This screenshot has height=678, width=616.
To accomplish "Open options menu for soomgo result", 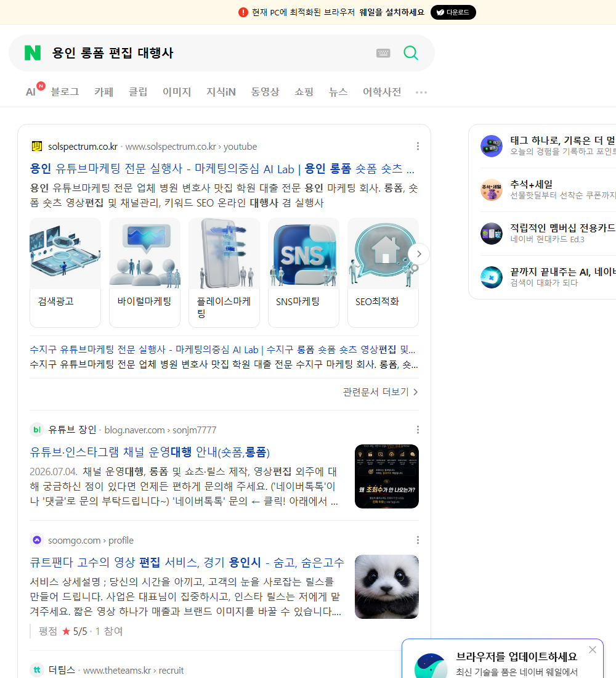I will [x=418, y=540].
